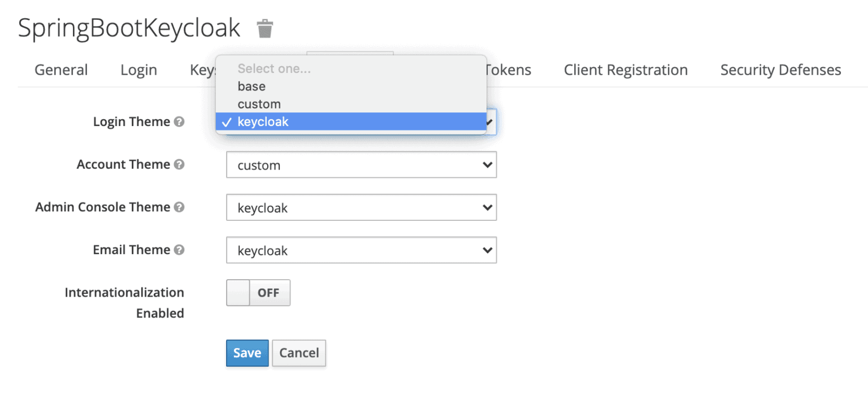Open the Client Registration tab
Image resolution: width=868 pixels, height=400 pixels.
[x=625, y=69]
